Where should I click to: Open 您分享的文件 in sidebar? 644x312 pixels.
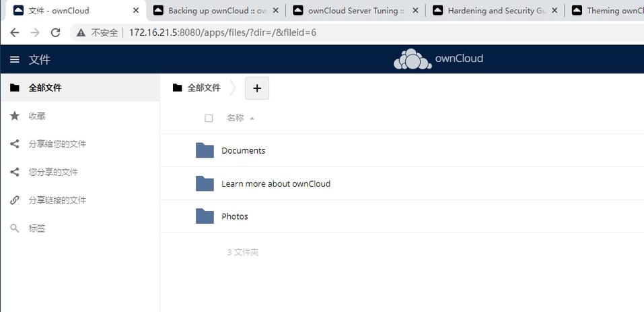tap(80, 172)
